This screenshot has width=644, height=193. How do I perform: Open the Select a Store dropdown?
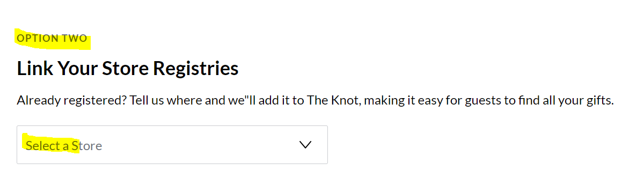pos(172,145)
